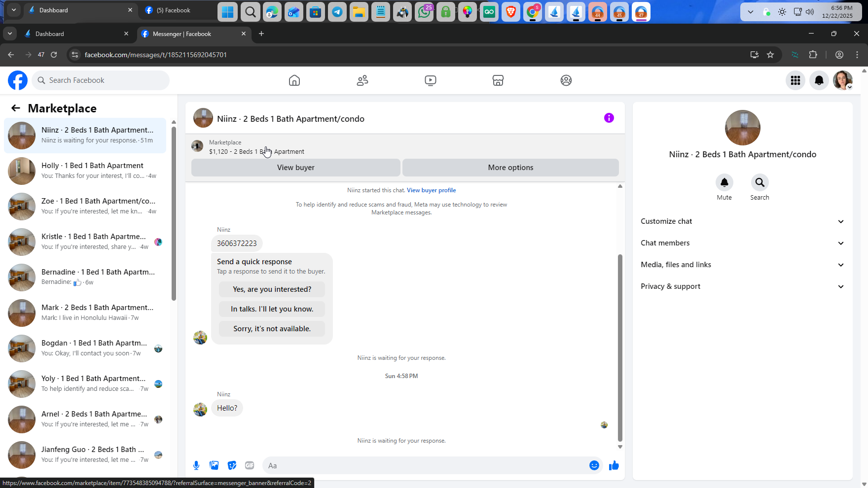
Task: Open Brave browser from taskbar
Action: [x=511, y=12]
